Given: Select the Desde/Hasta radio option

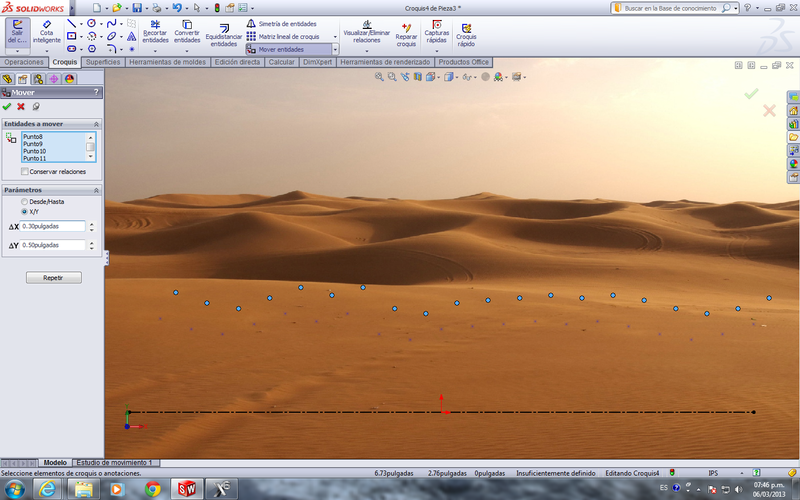Looking at the screenshot, I should pos(24,202).
